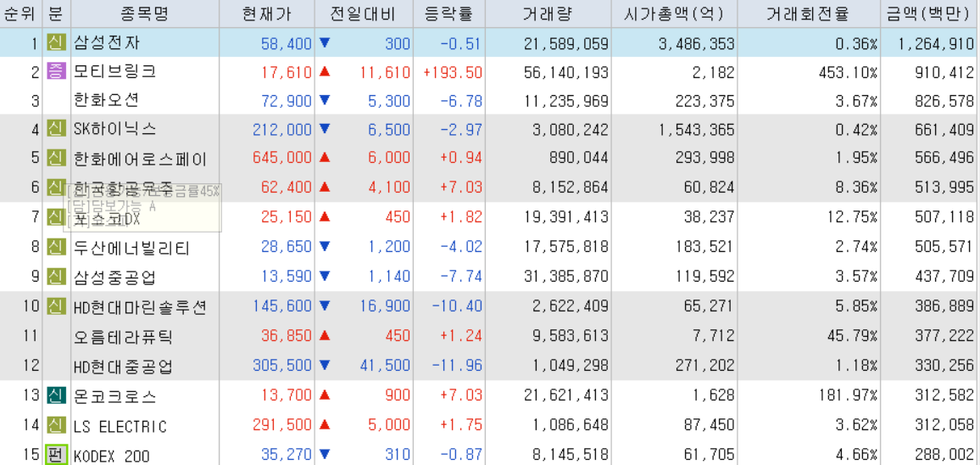This screenshot has width=980, height=465.
Task: Select the 오름테라퓨틱 stock name
Action: point(123,337)
